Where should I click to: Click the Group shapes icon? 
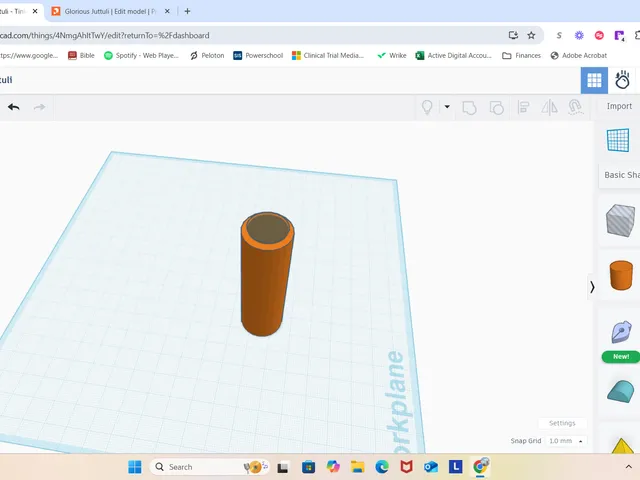click(x=469, y=108)
